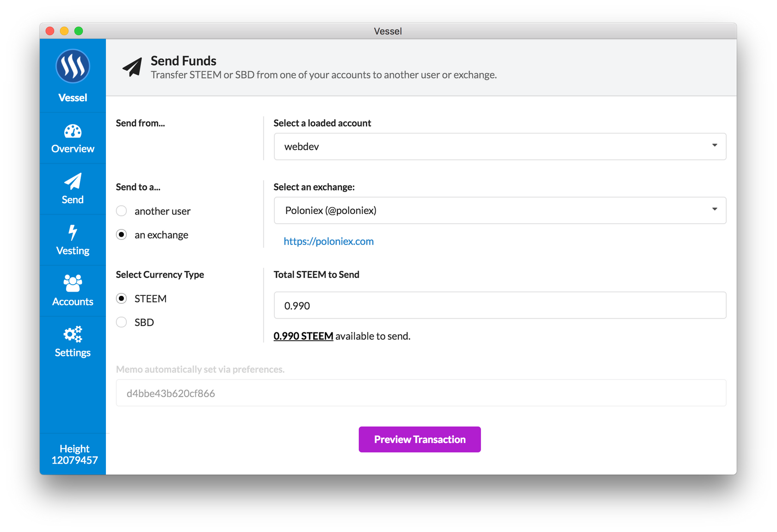The height and width of the screenshot is (532, 777).
Task: Select the Send paper-plane sidebar icon
Action: coord(73,181)
